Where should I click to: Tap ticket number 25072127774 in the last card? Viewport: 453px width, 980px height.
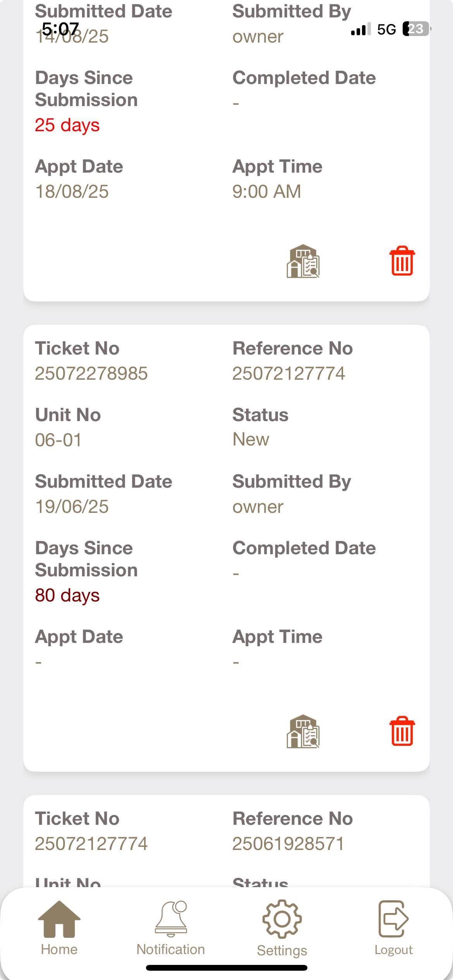[x=91, y=844]
